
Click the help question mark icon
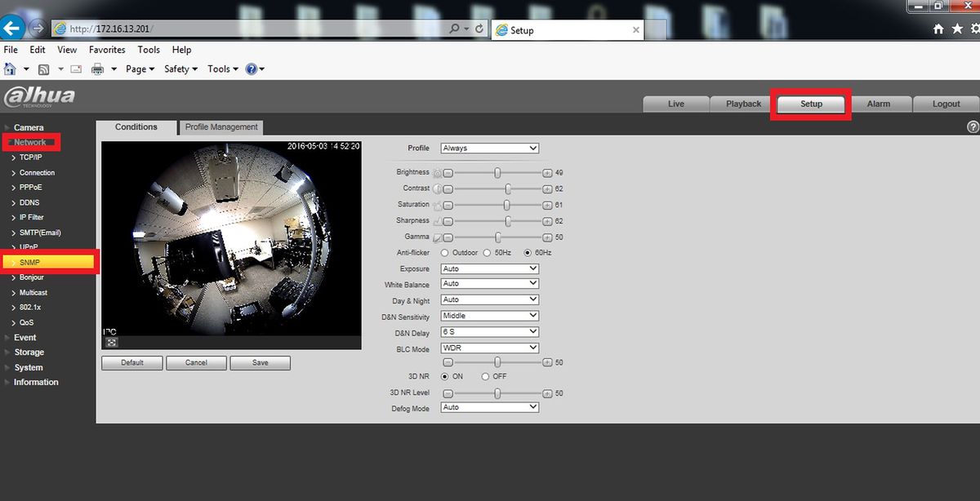973,127
